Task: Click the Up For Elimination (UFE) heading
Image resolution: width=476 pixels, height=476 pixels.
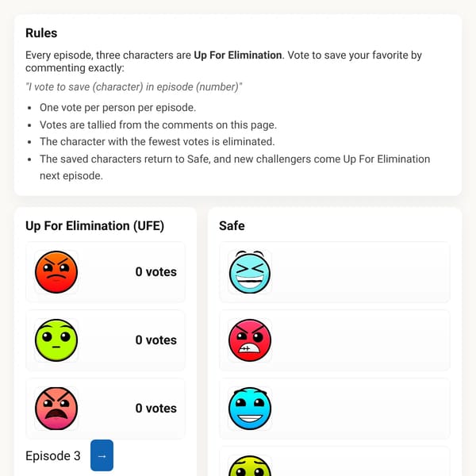Action: [x=94, y=226]
